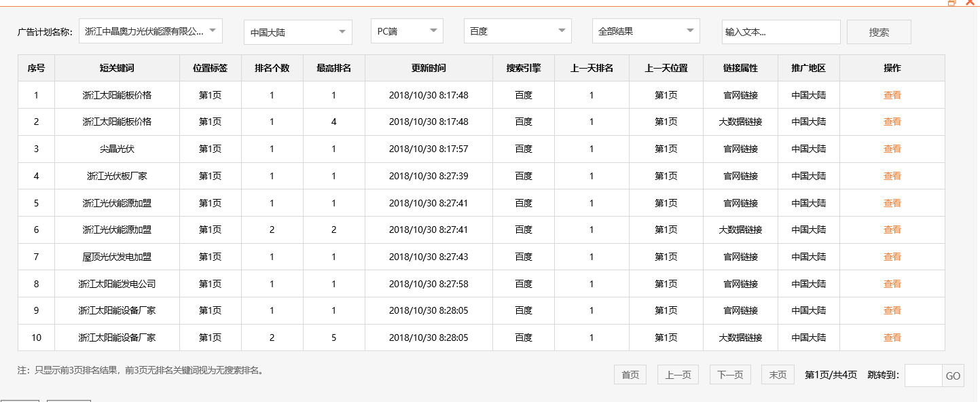Open 查看 details for 浙江太阳能板价格 row 1
This screenshot has width=980, height=402.
click(892, 95)
